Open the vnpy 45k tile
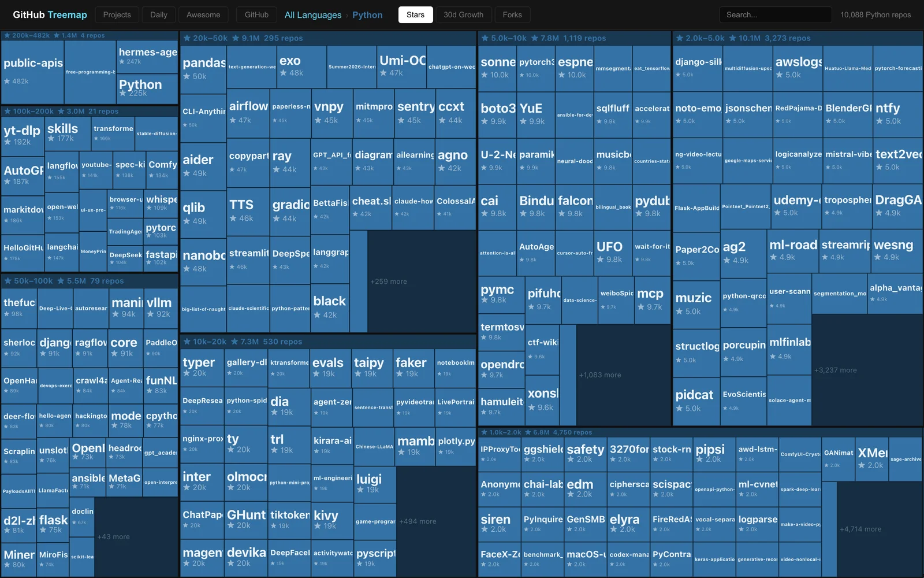Image resolution: width=924 pixels, height=578 pixels. [331, 113]
